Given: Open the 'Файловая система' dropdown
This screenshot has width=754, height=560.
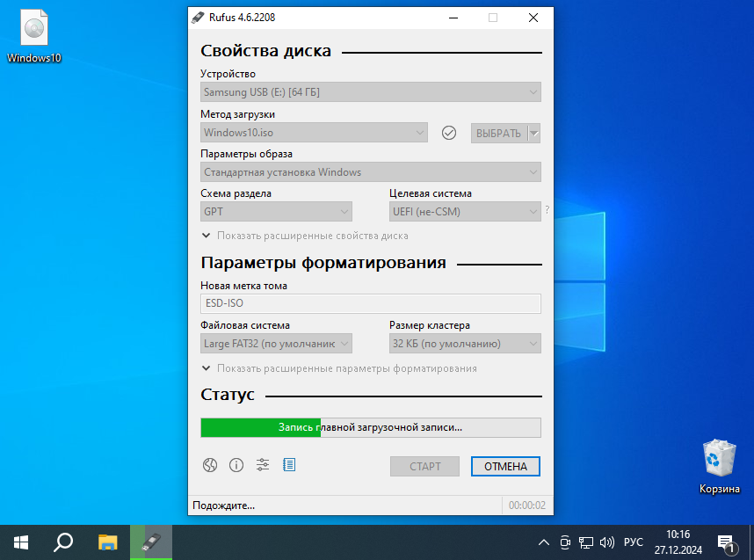Looking at the screenshot, I should click(276, 343).
